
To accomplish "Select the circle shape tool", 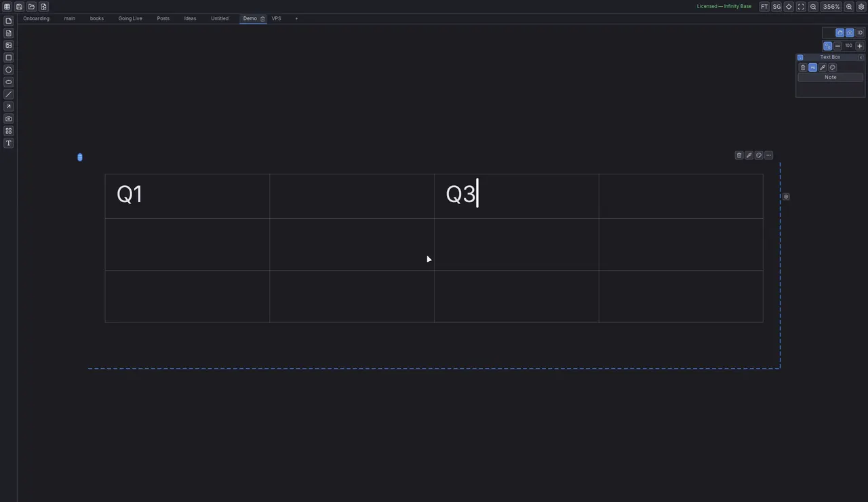I will [9, 70].
